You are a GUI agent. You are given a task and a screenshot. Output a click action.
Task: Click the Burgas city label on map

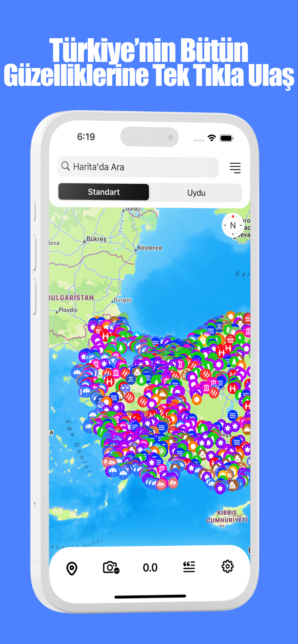123,300
